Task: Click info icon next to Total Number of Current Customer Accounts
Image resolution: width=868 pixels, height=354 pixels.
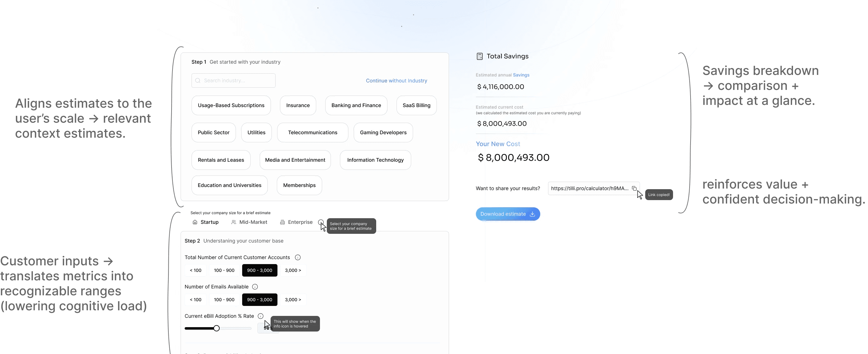Action: point(297,258)
